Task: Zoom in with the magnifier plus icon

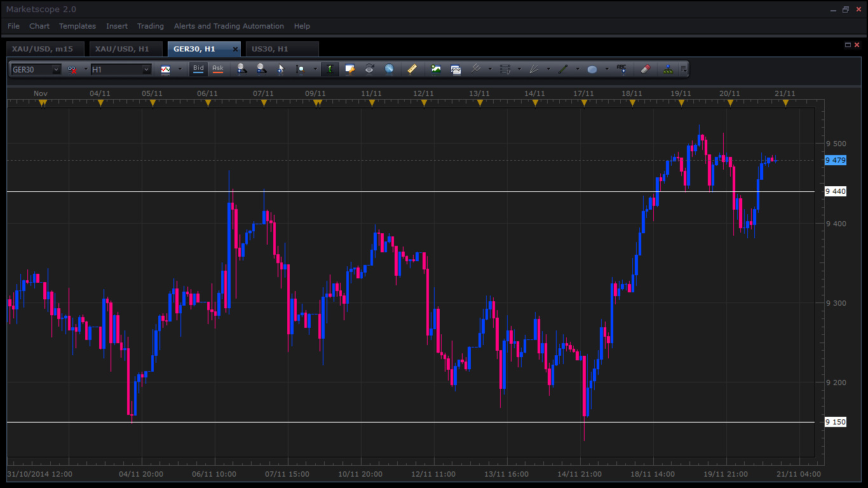Action: pyautogui.click(x=241, y=69)
